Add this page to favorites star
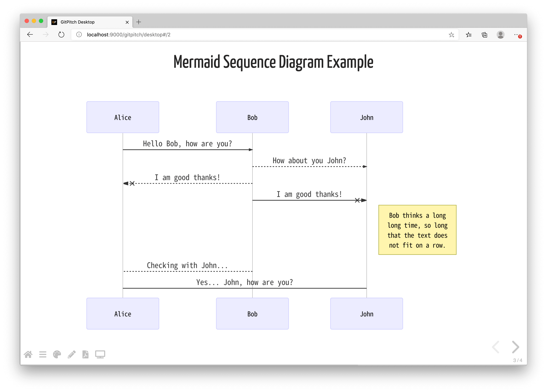 [x=451, y=35]
